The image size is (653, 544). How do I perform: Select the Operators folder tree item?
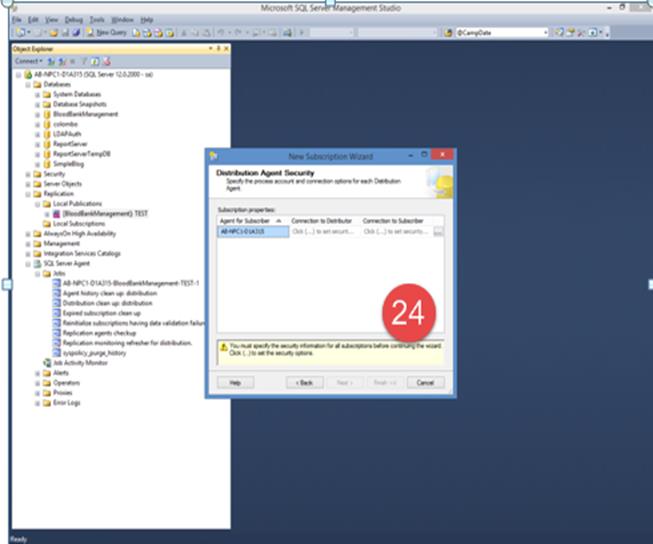pos(66,383)
